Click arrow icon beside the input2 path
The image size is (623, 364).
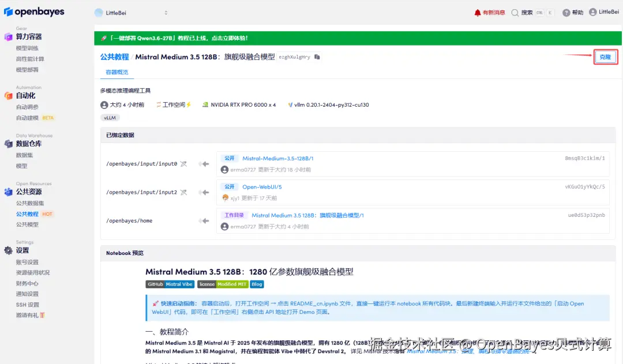pyautogui.click(x=204, y=192)
